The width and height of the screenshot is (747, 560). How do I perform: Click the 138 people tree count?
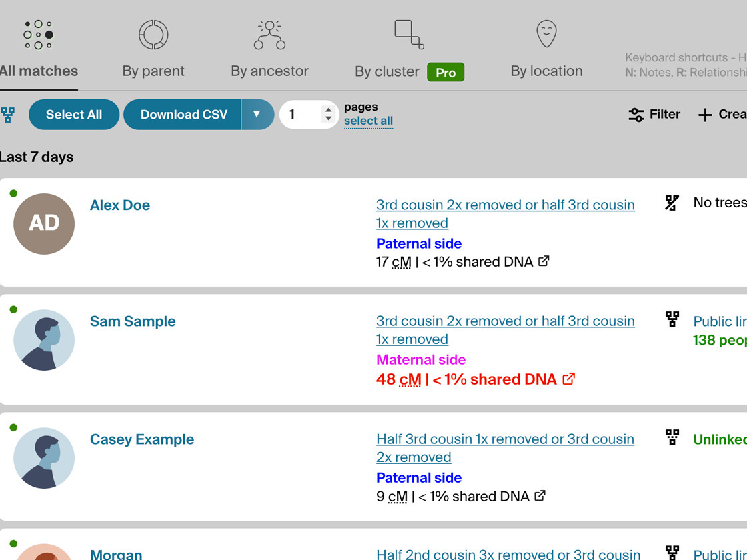pyautogui.click(x=720, y=340)
